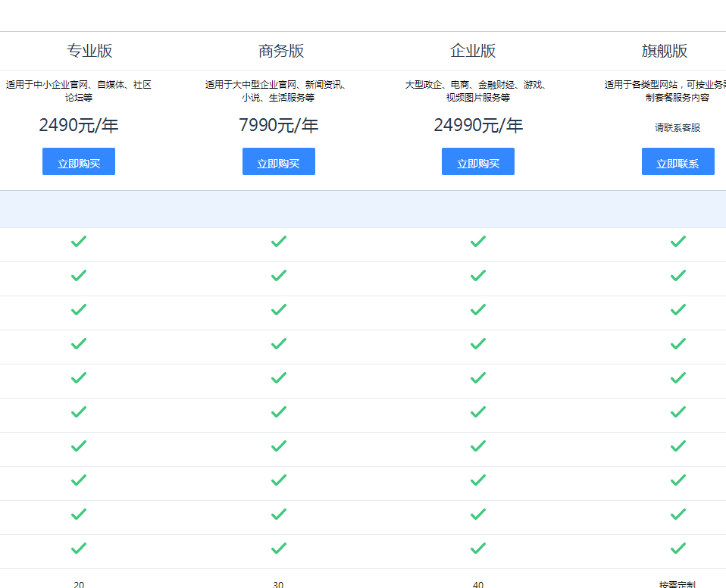The width and height of the screenshot is (726, 588).
Task: Click the 请联系客服 text under 旗舰版
Action: (677, 128)
